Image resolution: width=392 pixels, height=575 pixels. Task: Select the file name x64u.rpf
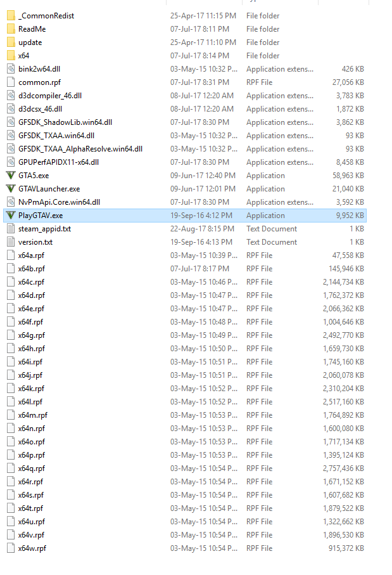click(x=32, y=522)
